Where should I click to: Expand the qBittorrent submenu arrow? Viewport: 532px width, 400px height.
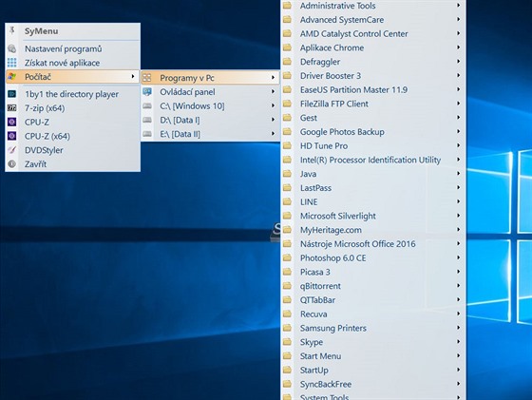458,286
